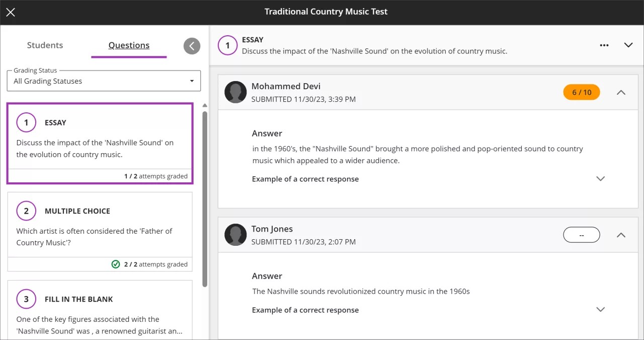Image resolution: width=644 pixels, height=340 pixels.
Task: Collapse Tom Jones's submission
Action: click(621, 235)
